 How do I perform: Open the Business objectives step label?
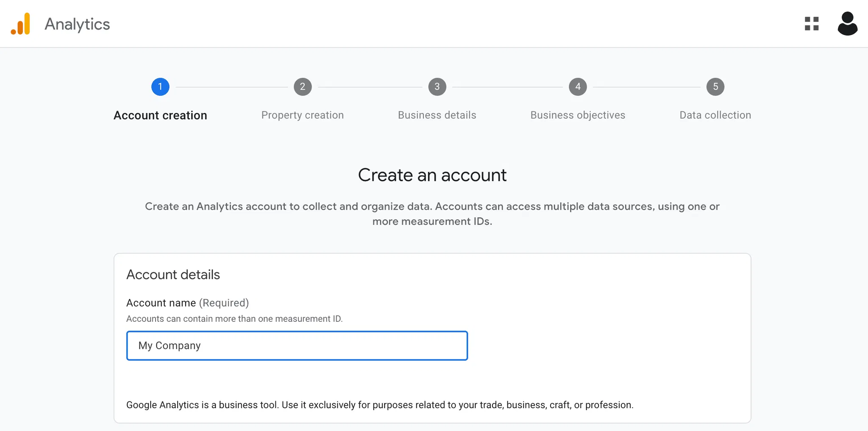578,115
